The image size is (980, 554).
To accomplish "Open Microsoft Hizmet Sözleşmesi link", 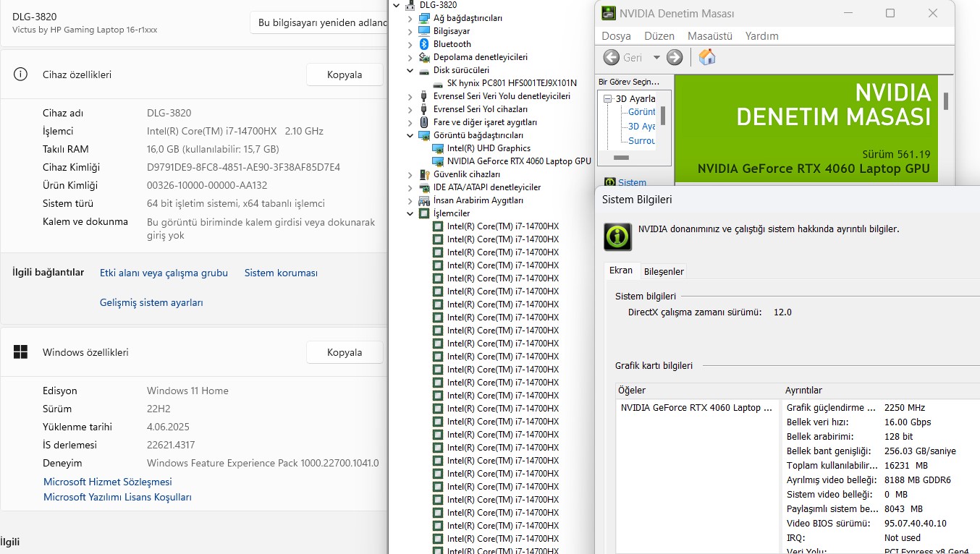I will (108, 482).
